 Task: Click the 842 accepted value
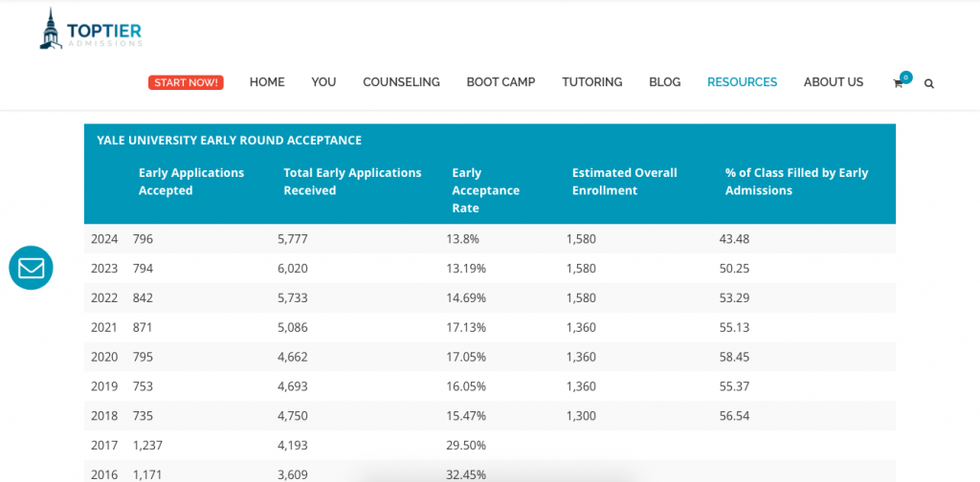(x=143, y=297)
